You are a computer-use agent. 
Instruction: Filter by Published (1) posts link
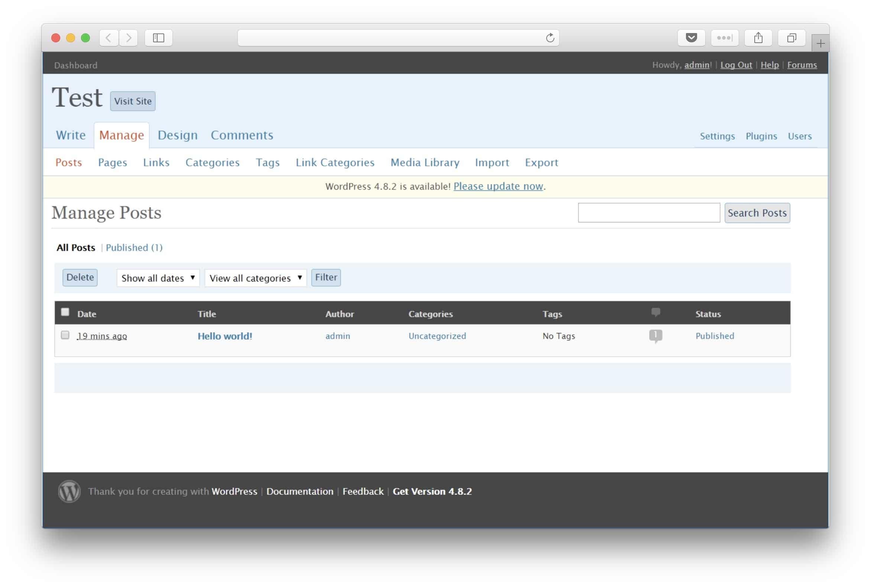pyautogui.click(x=134, y=248)
